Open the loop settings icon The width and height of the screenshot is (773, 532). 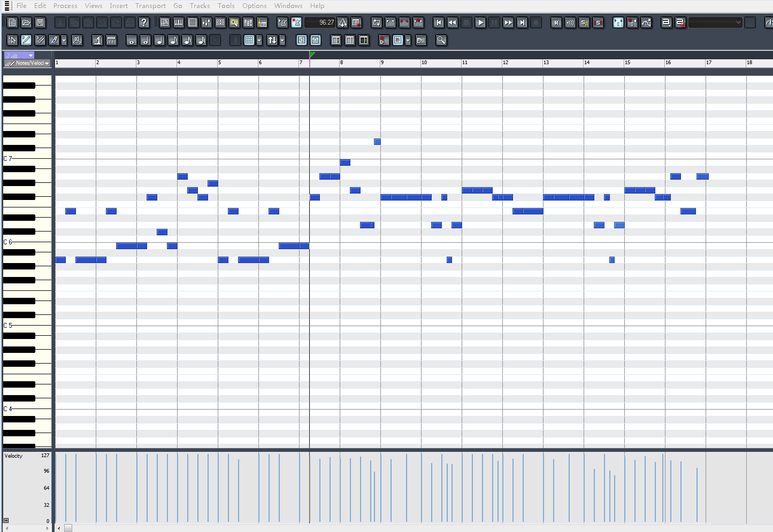click(377, 22)
